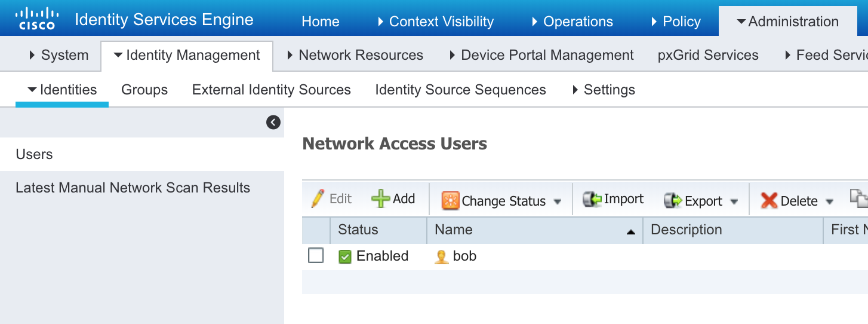Select Latest Manual Network Scan Results
The image size is (868, 324).
[133, 188]
